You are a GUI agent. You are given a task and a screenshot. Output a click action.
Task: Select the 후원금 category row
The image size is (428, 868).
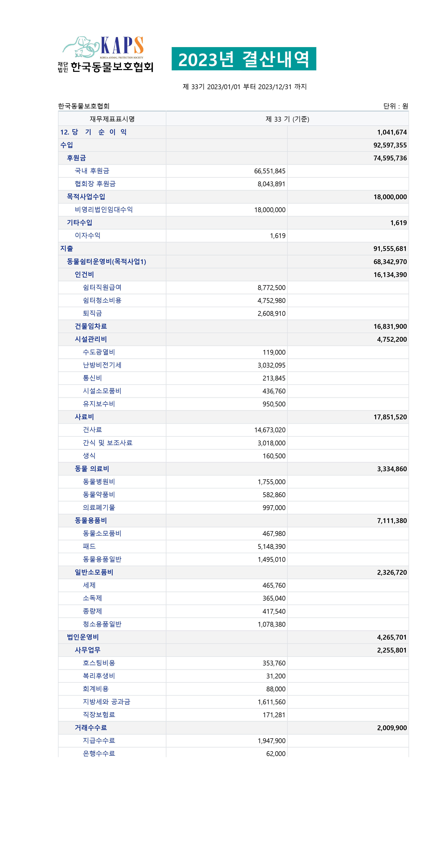pos(76,158)
